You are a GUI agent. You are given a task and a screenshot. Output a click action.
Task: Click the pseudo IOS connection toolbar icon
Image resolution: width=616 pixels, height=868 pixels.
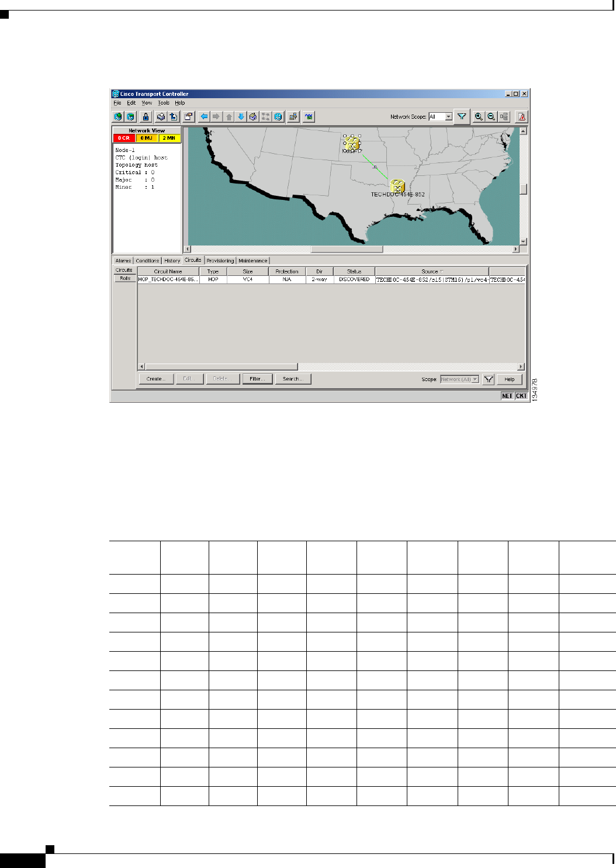coord(309,117)
